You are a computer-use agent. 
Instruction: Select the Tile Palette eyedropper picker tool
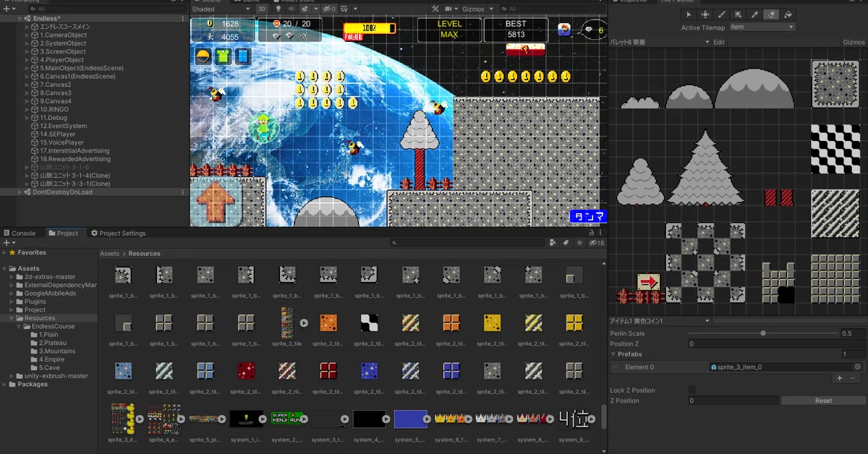[755, 14]
